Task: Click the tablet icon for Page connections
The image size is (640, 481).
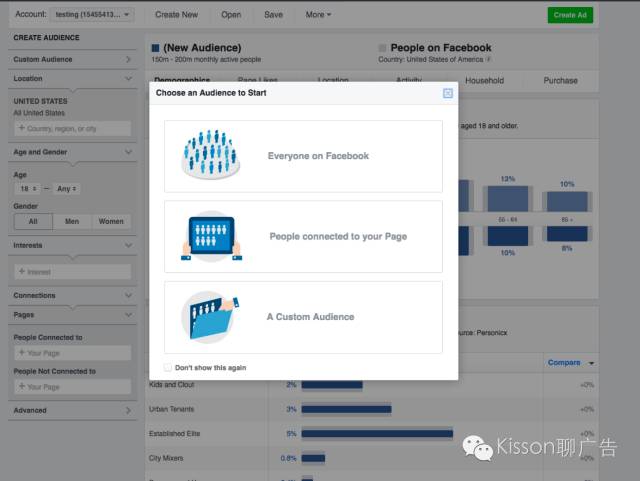Action: pyautogui.click(x=211, y=236)
